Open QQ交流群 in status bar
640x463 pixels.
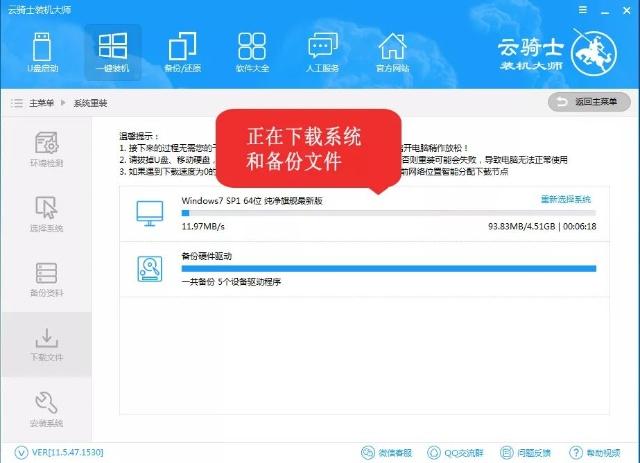[455, 452]
